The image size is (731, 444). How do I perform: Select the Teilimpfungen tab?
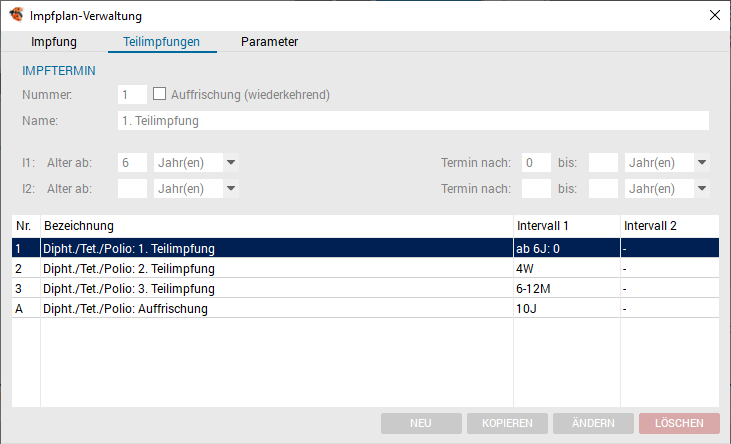pos(162,42)
